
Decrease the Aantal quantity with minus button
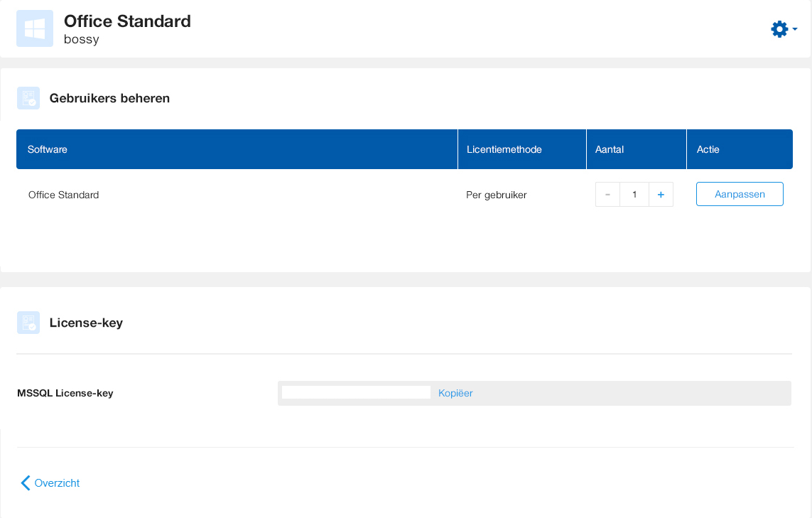click(607, 194)
